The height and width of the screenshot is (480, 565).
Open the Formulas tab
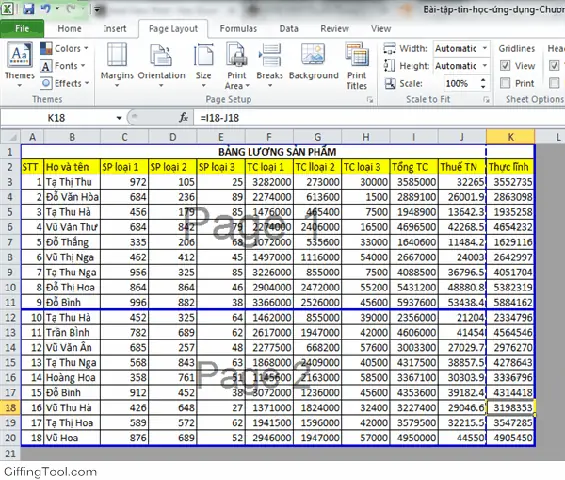click(x=238, y=28)
